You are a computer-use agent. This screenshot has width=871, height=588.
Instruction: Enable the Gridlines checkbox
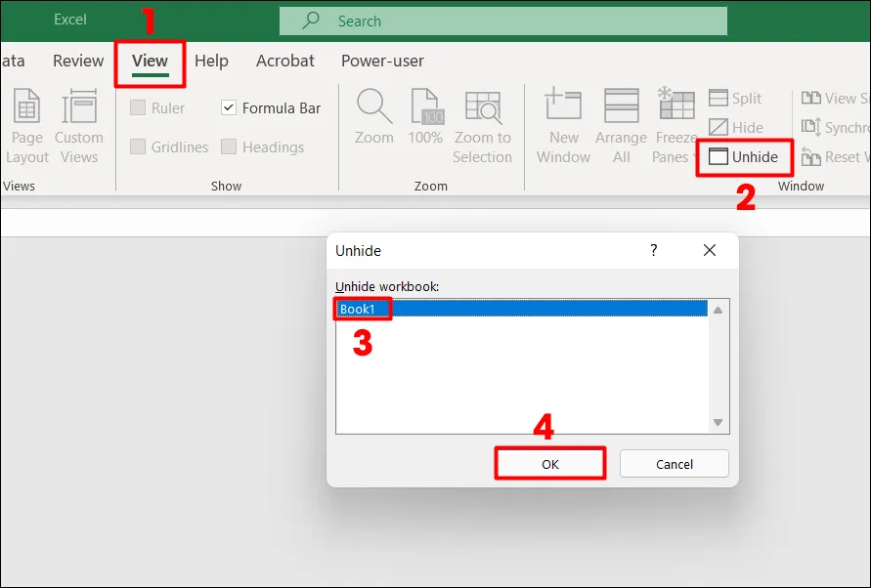tap(140, 147)
